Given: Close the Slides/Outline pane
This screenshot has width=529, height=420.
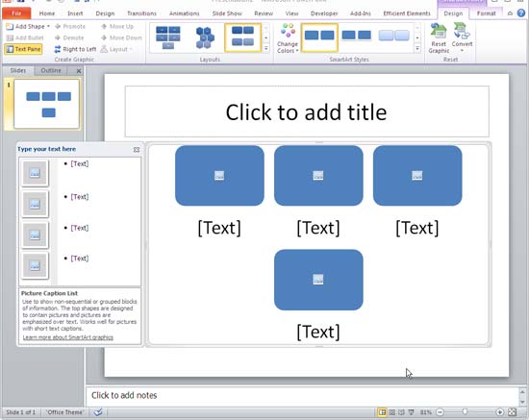Looking at the screenshot, I should (79, 71).
